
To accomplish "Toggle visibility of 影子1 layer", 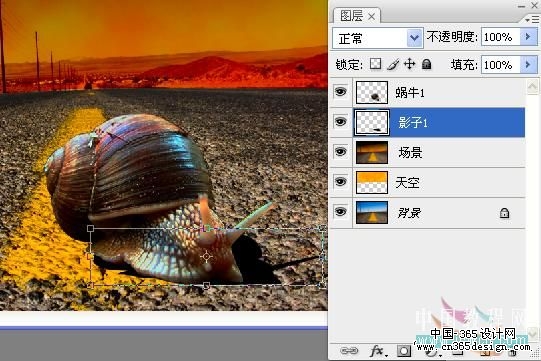I will pyautogui.click(x=341, y=122).
